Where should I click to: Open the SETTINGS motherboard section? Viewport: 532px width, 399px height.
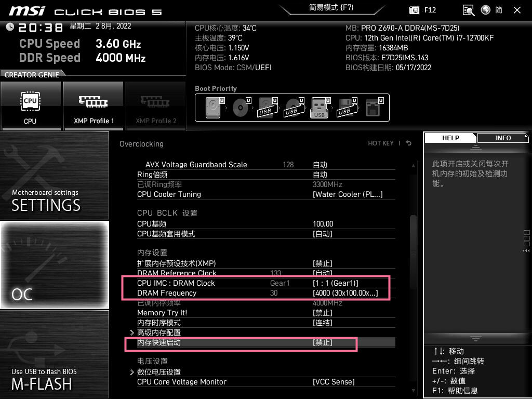(55, 176)
